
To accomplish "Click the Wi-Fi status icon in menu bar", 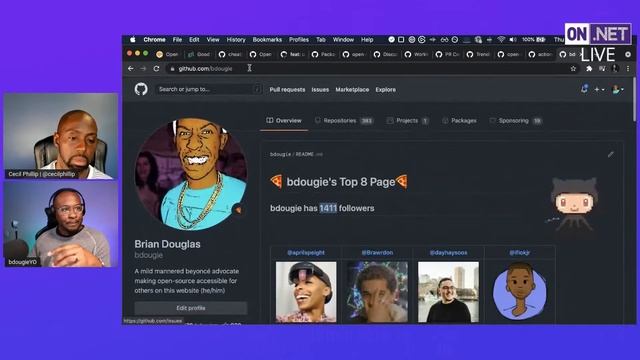I will point(501,40).
